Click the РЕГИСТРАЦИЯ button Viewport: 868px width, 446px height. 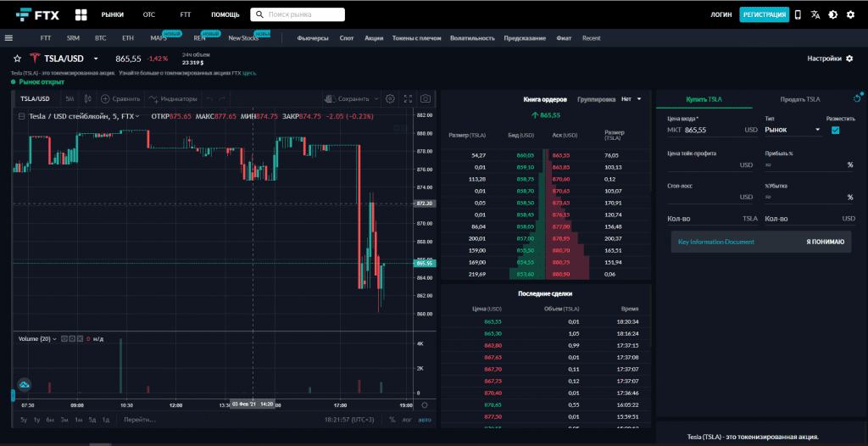[764, 15]
